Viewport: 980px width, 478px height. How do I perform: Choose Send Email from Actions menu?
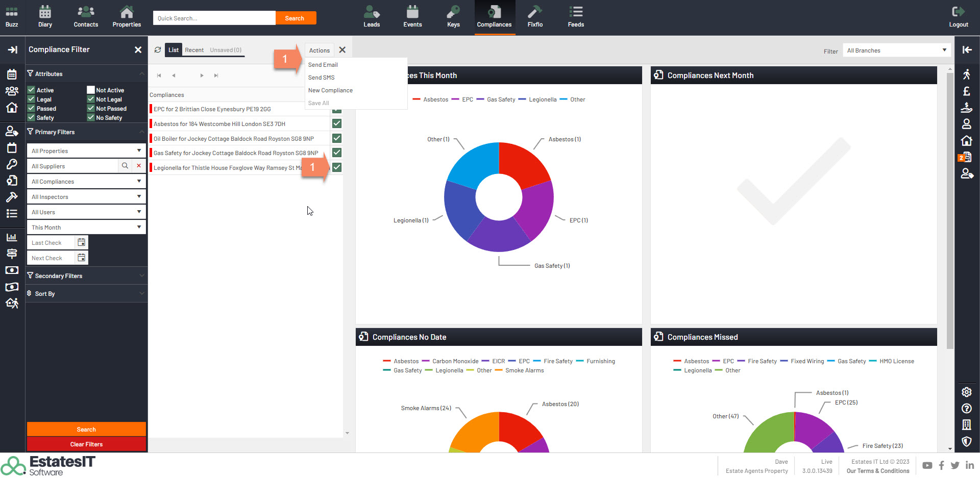coord(323,65)
